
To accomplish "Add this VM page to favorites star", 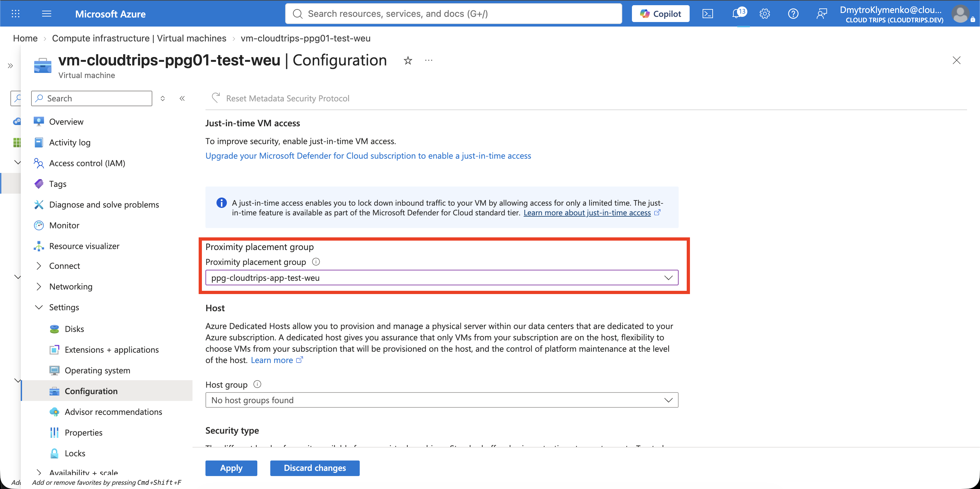I will [408, 61].
